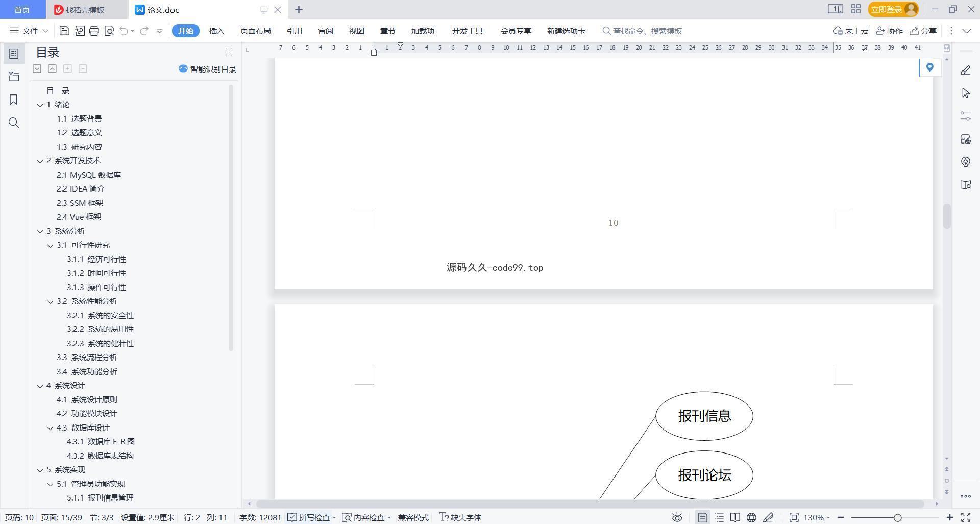
Task: Switch to the 页面布局 ribbon tab
Action: click(255, 31)
